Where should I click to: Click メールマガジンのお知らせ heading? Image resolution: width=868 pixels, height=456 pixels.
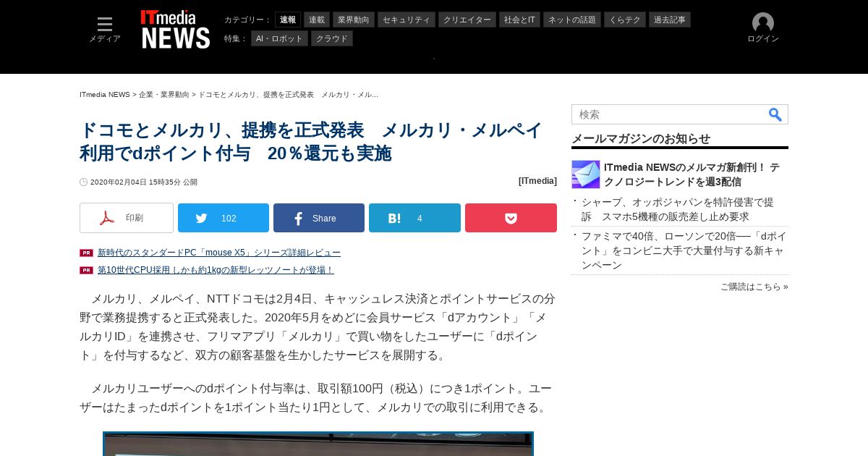click(641, 138)
